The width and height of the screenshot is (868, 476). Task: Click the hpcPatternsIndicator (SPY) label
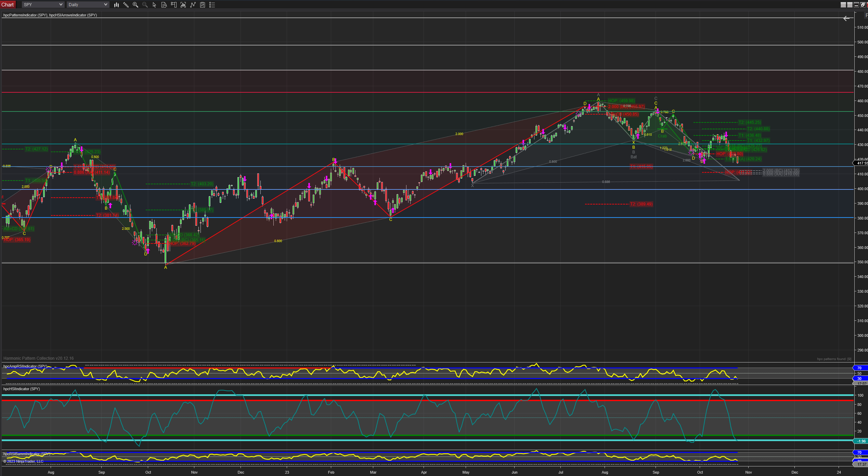[x=25, y=15]
